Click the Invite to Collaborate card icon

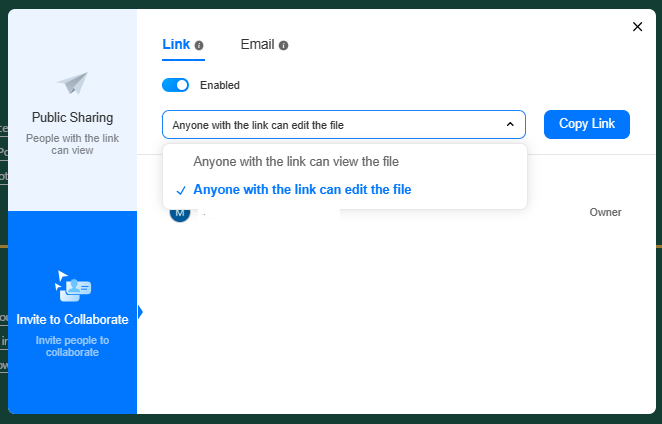(72, 286)
